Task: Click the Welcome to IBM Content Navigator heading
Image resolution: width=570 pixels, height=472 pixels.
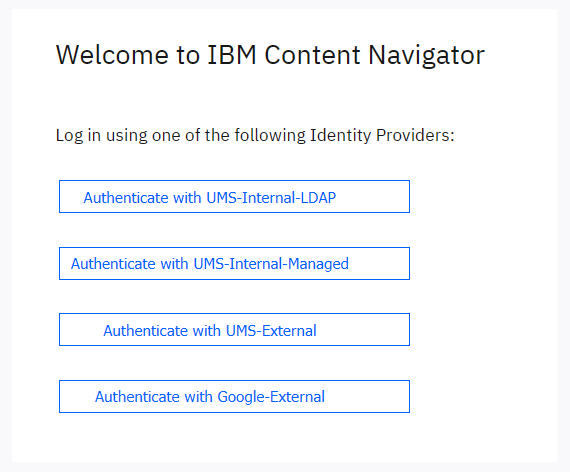Action: pos(270,55)
